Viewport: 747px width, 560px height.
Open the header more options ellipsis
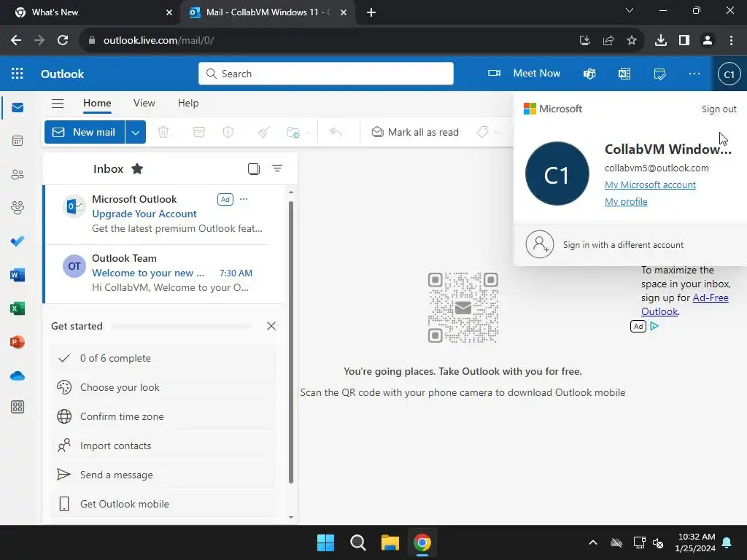coord(694,74)
